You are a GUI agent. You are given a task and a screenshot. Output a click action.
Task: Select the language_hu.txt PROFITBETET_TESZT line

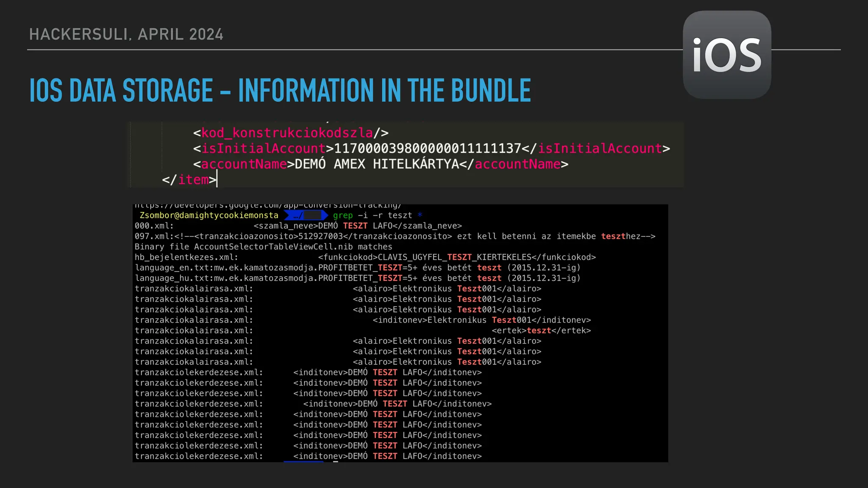[x=358, y=278]
